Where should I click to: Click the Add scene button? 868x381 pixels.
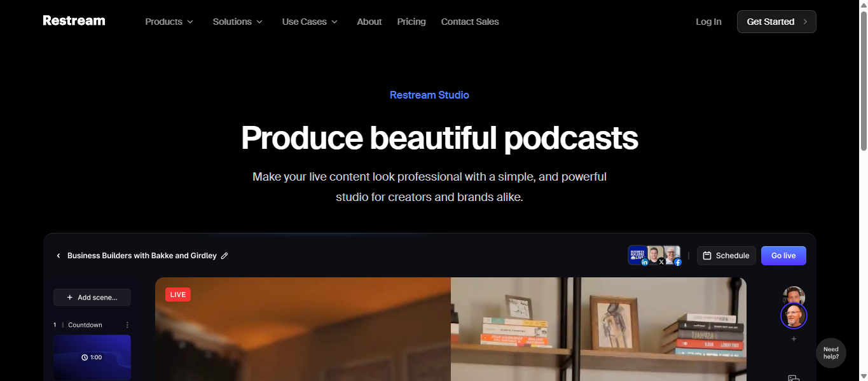click(x=92, y=297)
